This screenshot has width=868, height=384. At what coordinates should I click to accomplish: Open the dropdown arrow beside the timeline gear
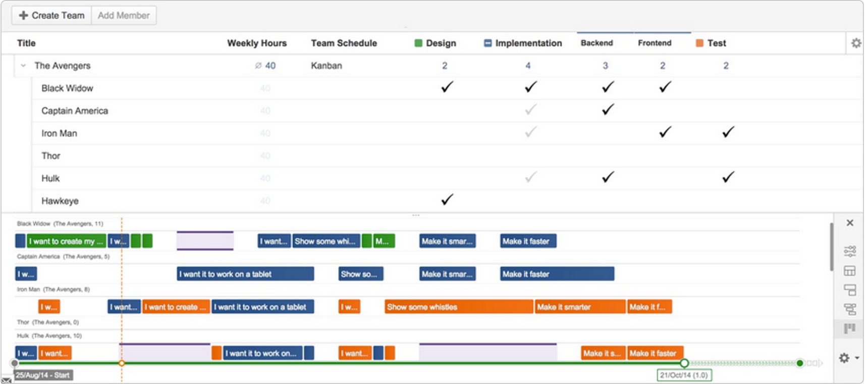point(857,358)
